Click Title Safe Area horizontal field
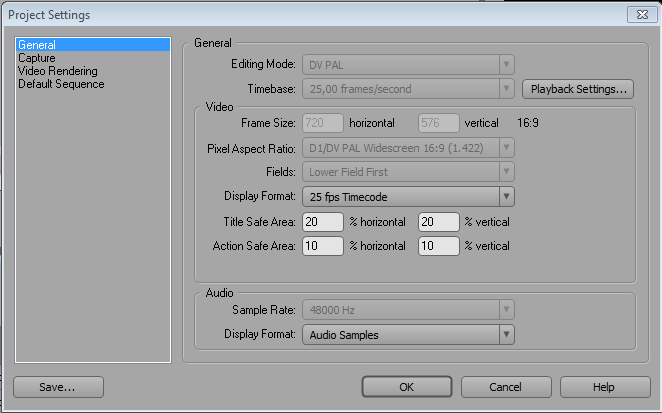The height and width of the screenshot is (413, 662). tap(323, 221)
